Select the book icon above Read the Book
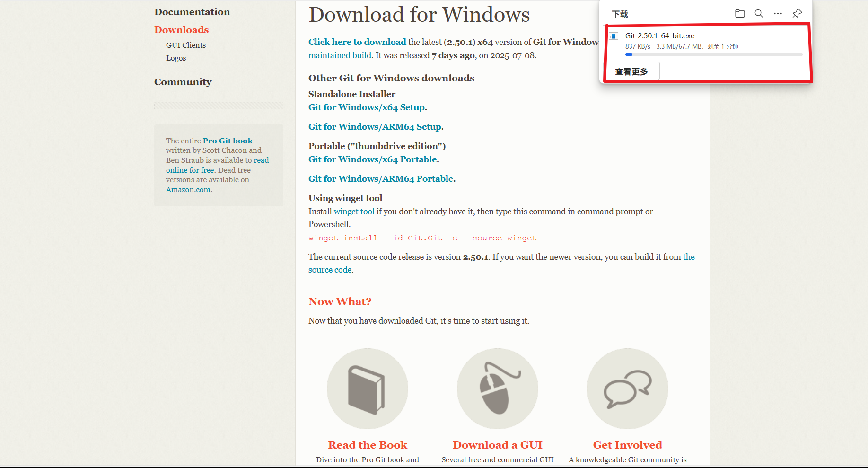The width and height of the screenshot is (868, 468). click(x=367, y=389)
